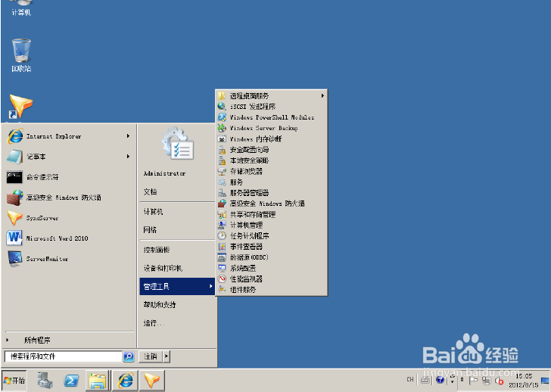Click Internet Explorer icon in Start menu
Viewport: 551px width, 392px height.
(x=15, y=136)
